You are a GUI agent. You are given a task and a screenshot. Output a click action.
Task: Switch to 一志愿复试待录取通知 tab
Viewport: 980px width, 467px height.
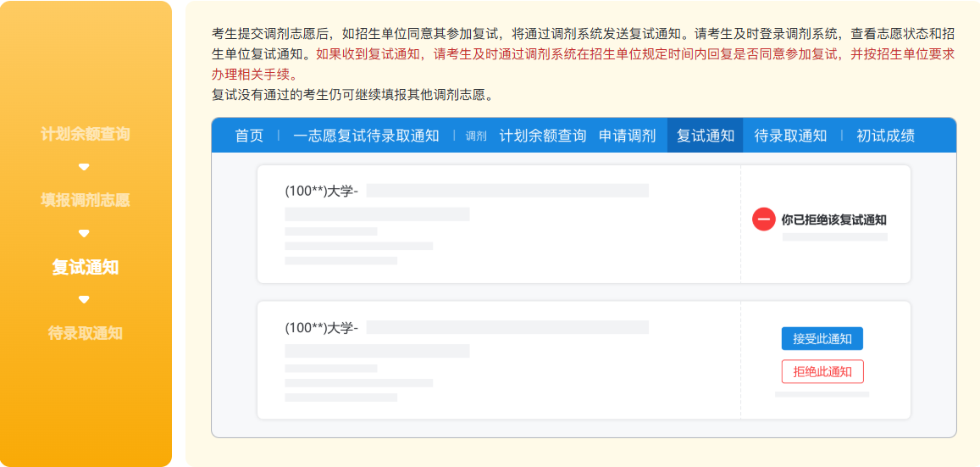point(366,136)
